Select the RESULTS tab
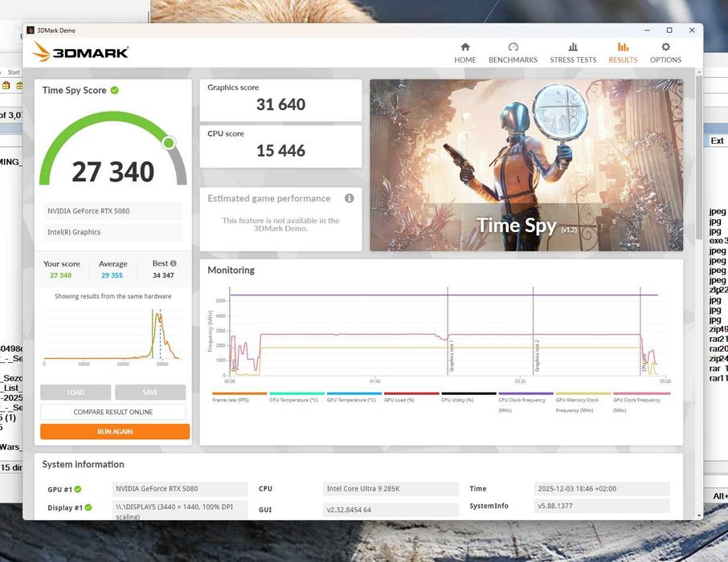 623,53
